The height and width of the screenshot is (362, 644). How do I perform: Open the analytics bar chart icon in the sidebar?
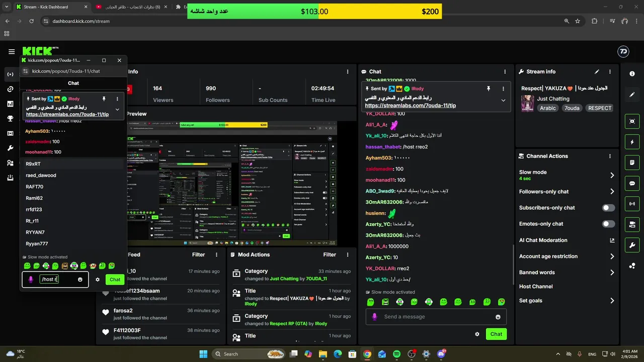10,104
